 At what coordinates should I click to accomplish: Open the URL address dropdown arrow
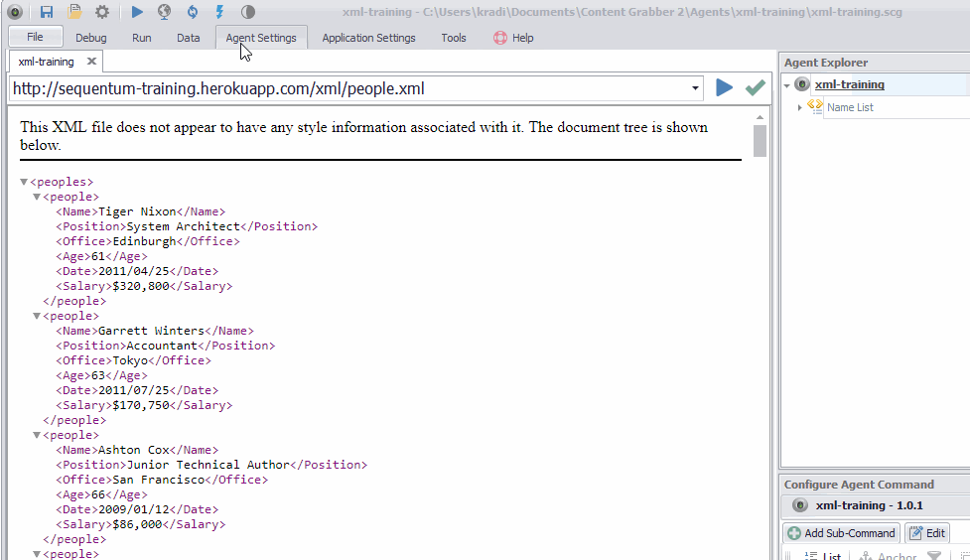pos(695,89)
